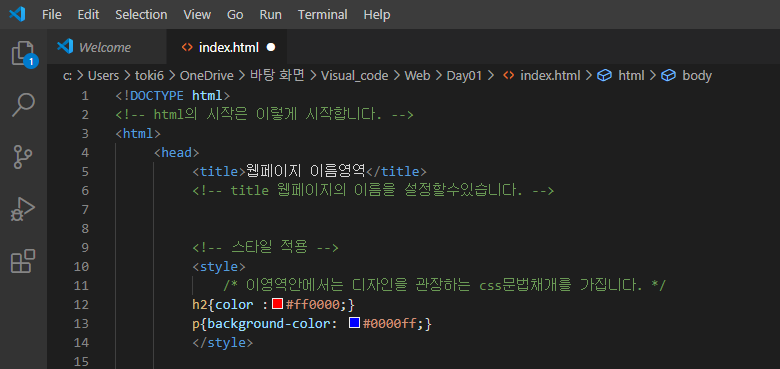Screen dimensions: 780x369
Task: Click line number 1 in gutter
Action: click(85, 95)
